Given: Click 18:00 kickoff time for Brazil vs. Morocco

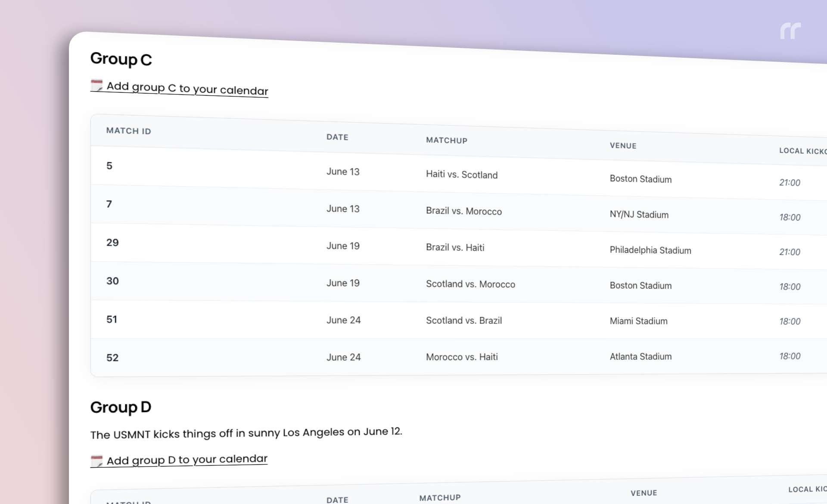Looking at the screenshot, I should (790, 218).
